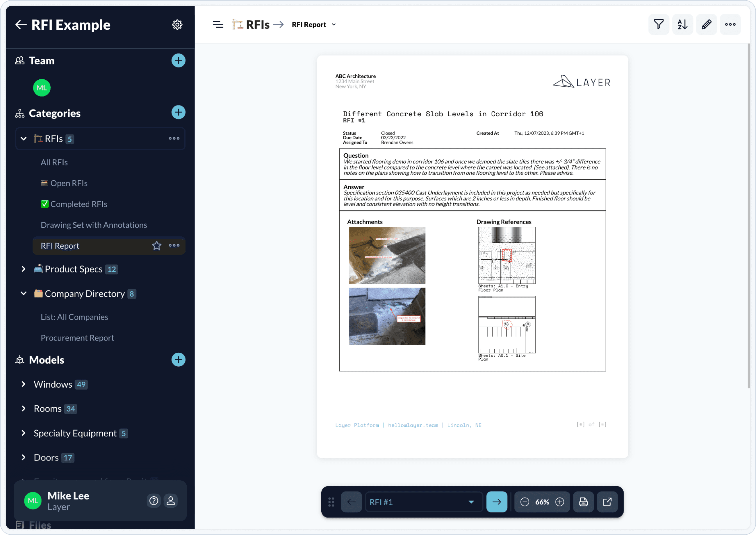Toggle the Company Directory collapse

(x=23, y=294)
